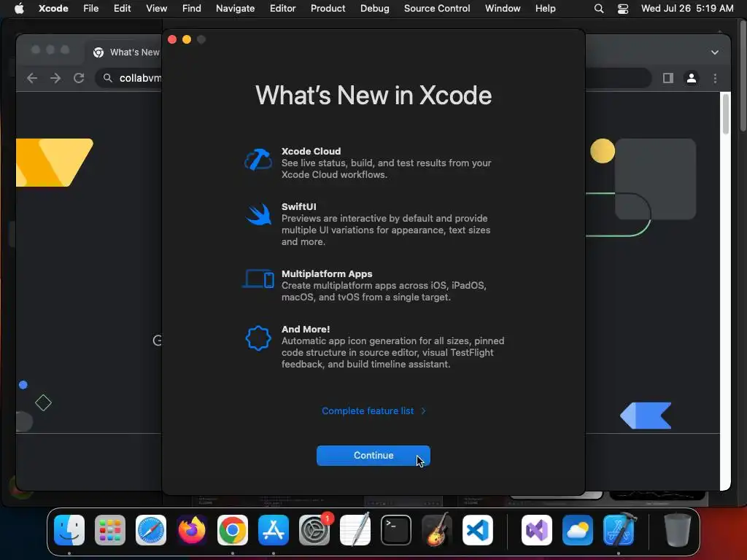Open Google Chrome from the Dock

click(x=233, y=530)
